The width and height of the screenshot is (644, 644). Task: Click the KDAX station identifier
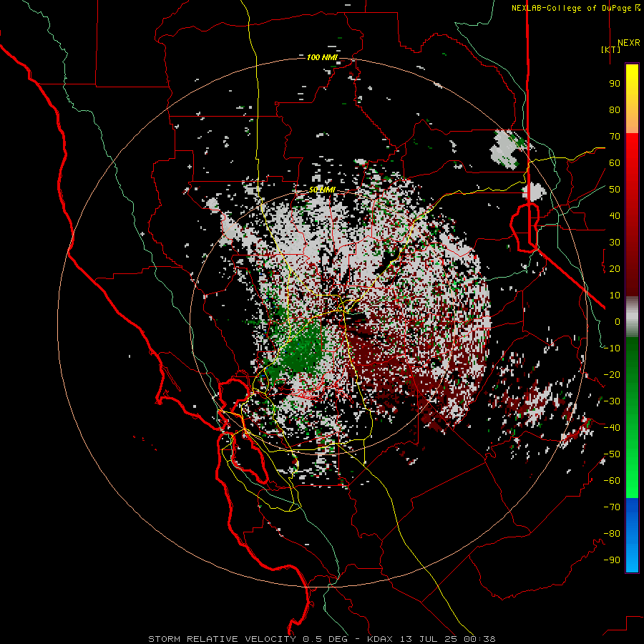click(379, 639)
